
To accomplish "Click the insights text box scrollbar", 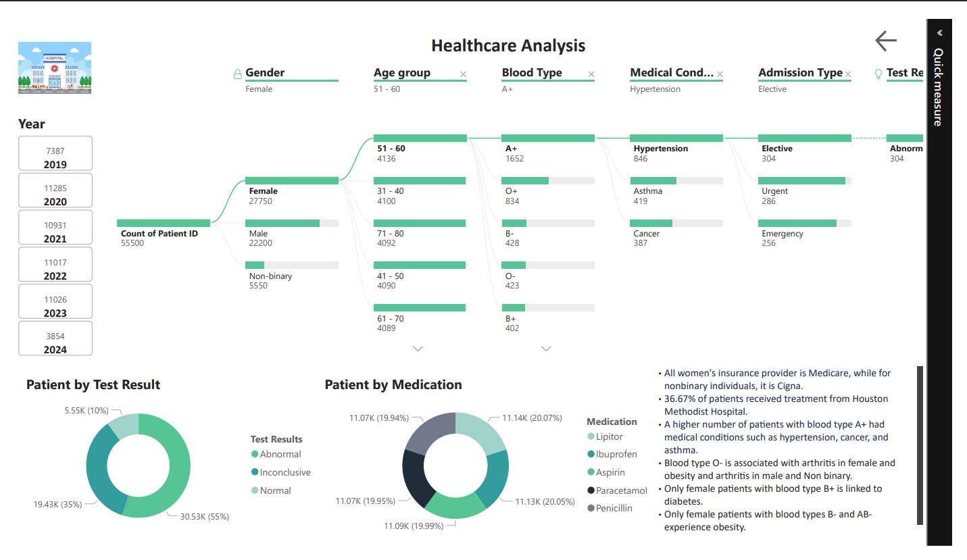I will 920,445.
